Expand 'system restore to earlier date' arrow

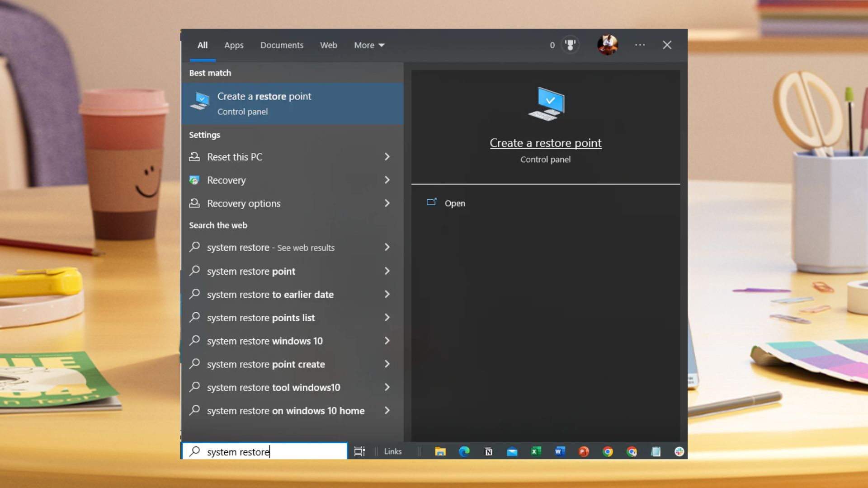coord(387,294)
